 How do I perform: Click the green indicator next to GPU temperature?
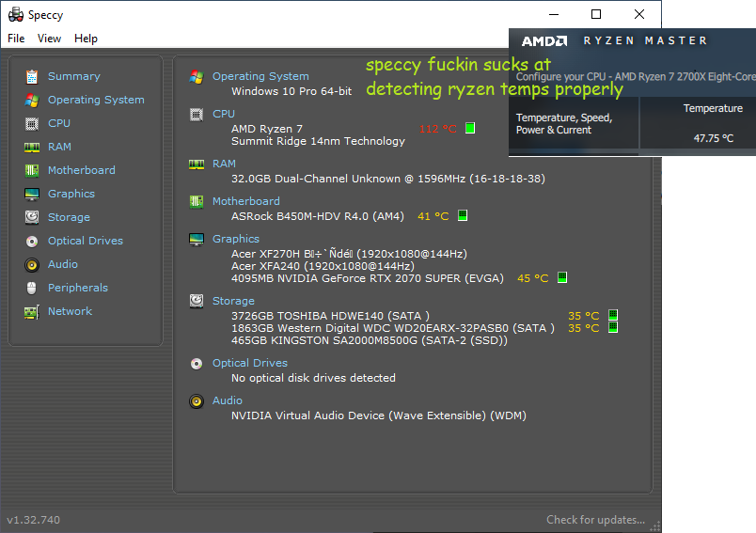pos(562,277)
